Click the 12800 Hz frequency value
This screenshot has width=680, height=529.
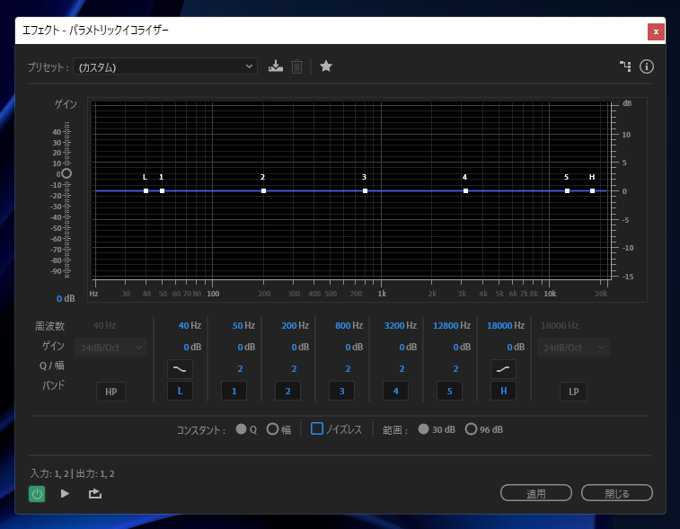(451, 326)
